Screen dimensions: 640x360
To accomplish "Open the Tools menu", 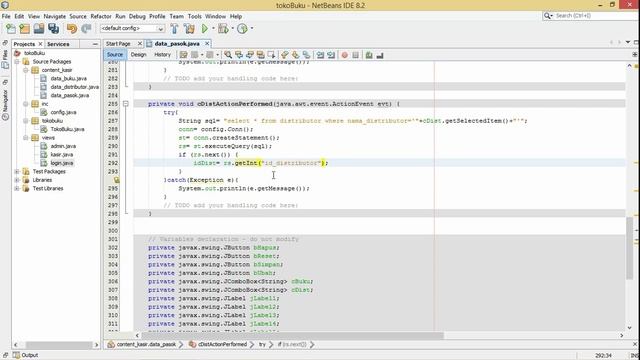I will tap(195, 16).
